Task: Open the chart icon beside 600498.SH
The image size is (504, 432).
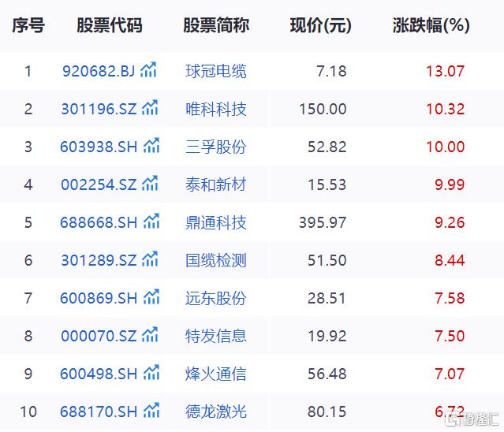Action: 151,373
